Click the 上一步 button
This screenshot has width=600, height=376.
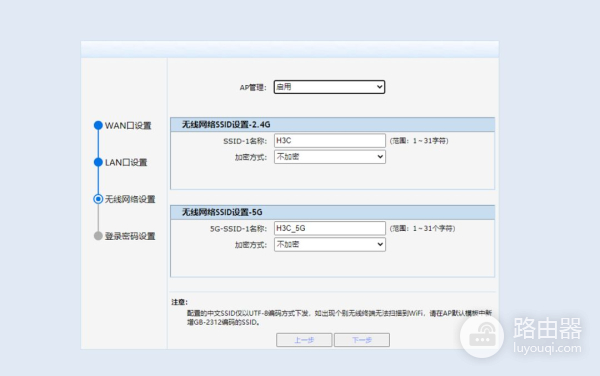tap(304, 340)
